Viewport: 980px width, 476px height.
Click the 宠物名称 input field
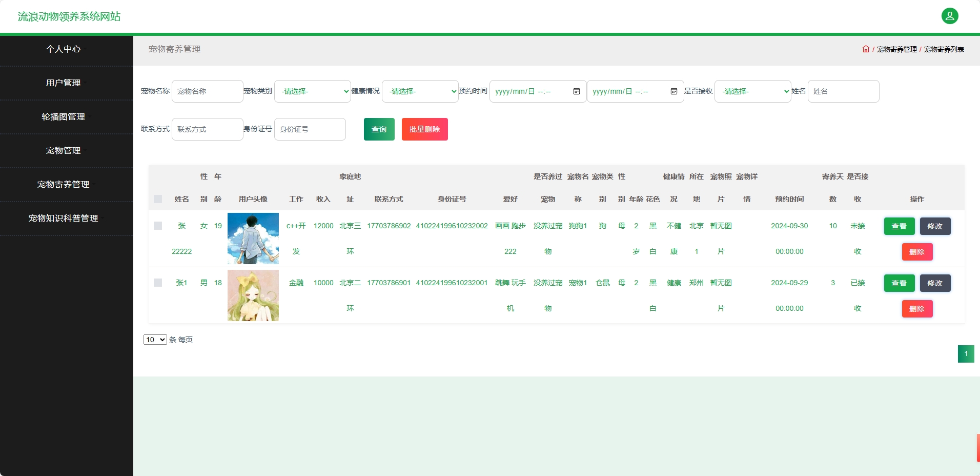pos(207,91)
